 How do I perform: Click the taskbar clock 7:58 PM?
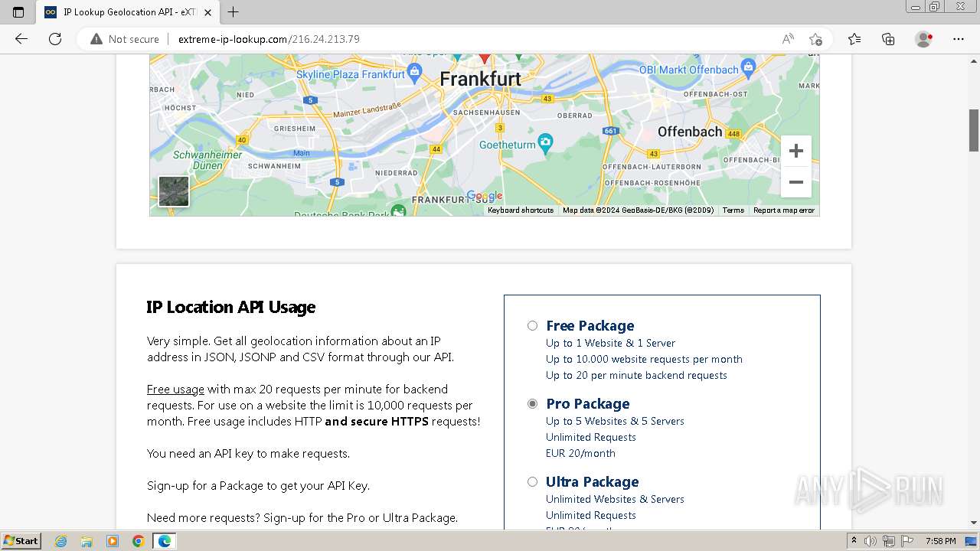(x=940, y=541)
